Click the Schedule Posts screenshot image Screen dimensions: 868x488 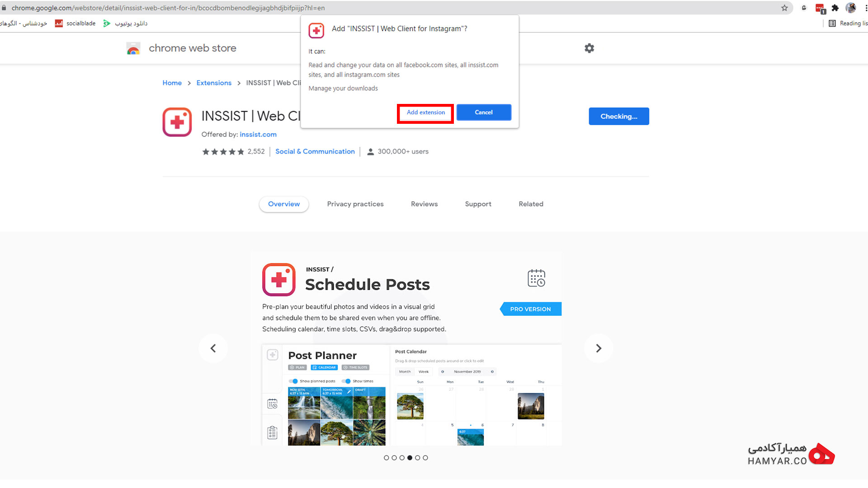[x=406, y=348]
